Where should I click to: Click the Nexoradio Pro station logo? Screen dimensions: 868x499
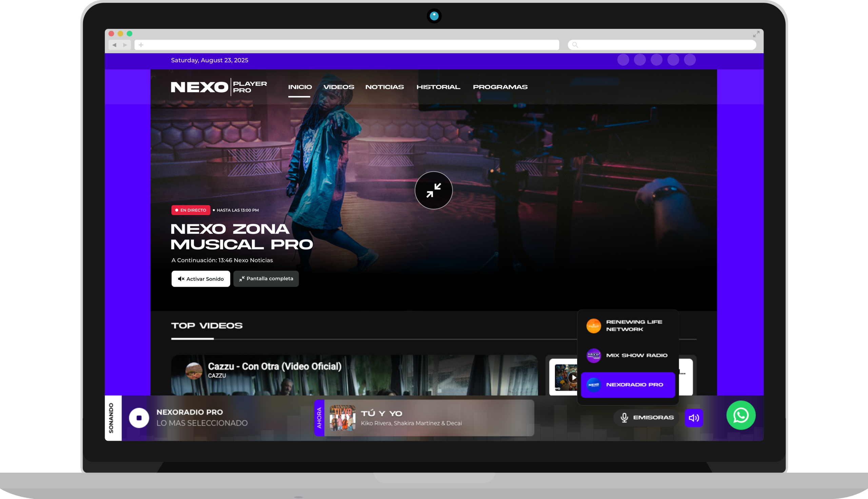pos(594,385)
